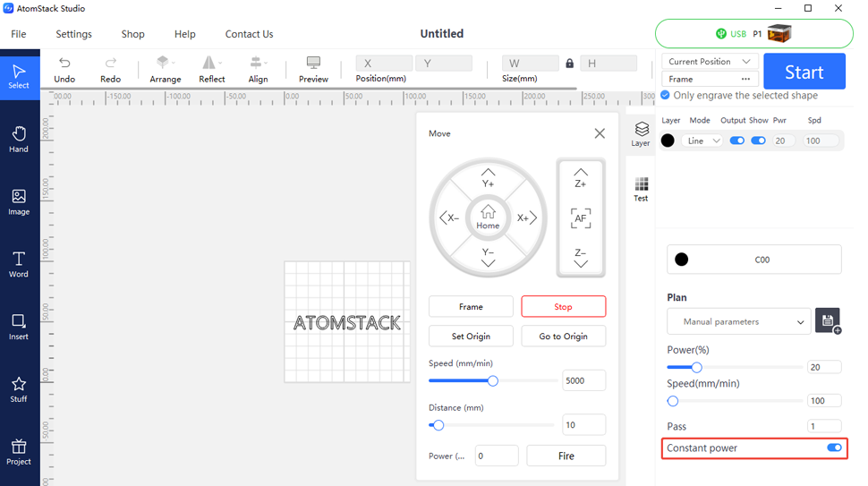Click the Undo arrow
Viewport: 868px width, 486px height.
tap(64, 63)
